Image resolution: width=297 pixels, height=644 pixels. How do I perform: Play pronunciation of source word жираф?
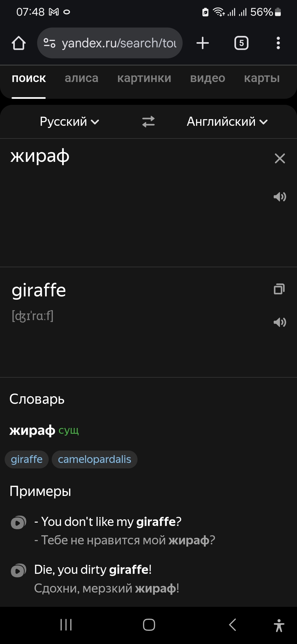(x=280, y=197)
